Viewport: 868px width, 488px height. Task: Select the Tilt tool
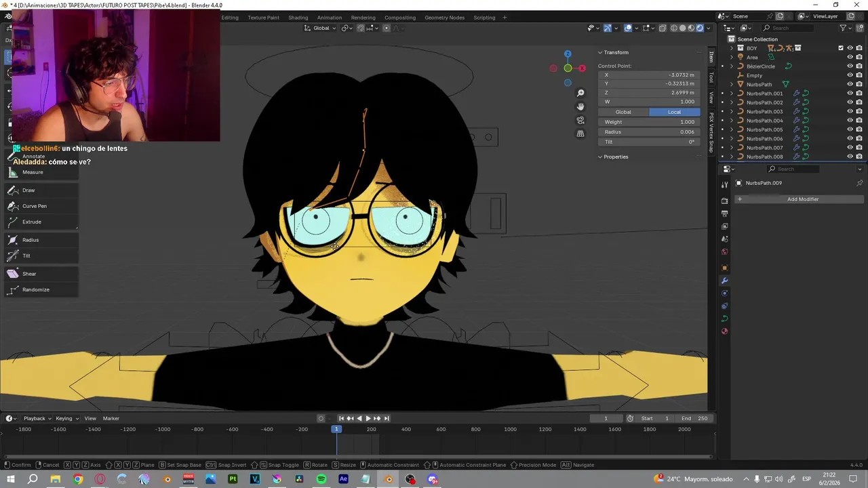41,256
